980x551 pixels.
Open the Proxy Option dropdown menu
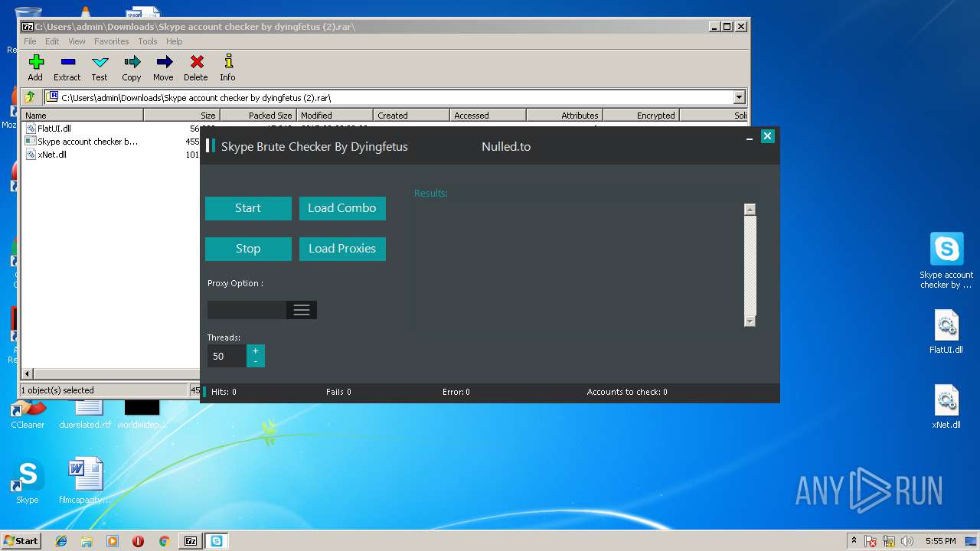point(302,310)
